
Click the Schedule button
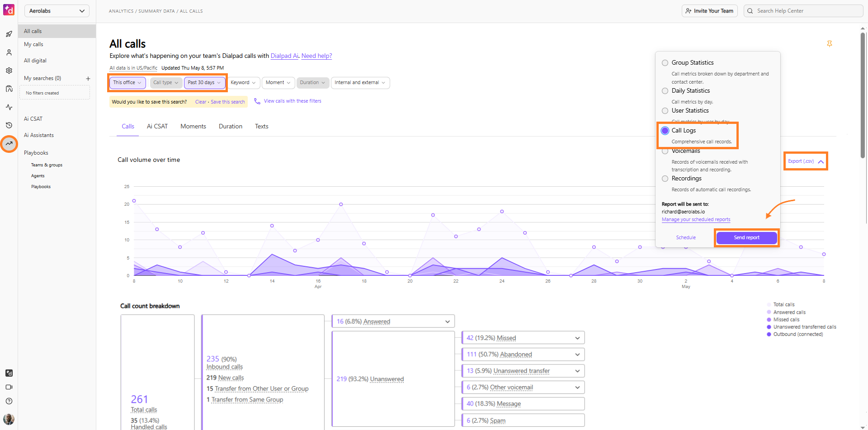686,238
